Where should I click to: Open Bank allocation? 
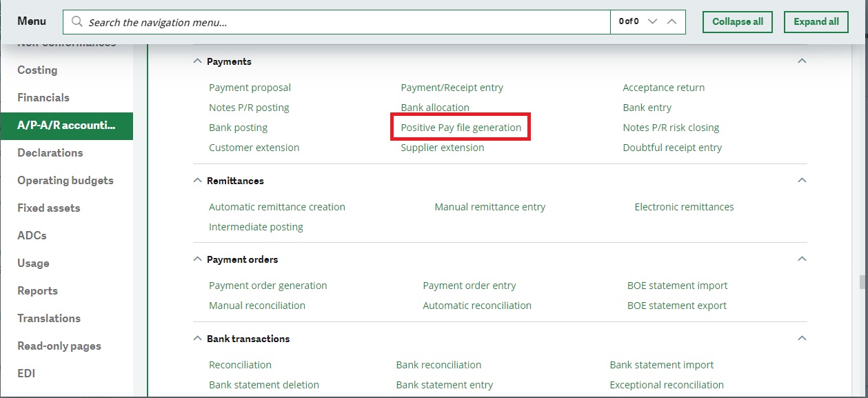click(435, 107)
